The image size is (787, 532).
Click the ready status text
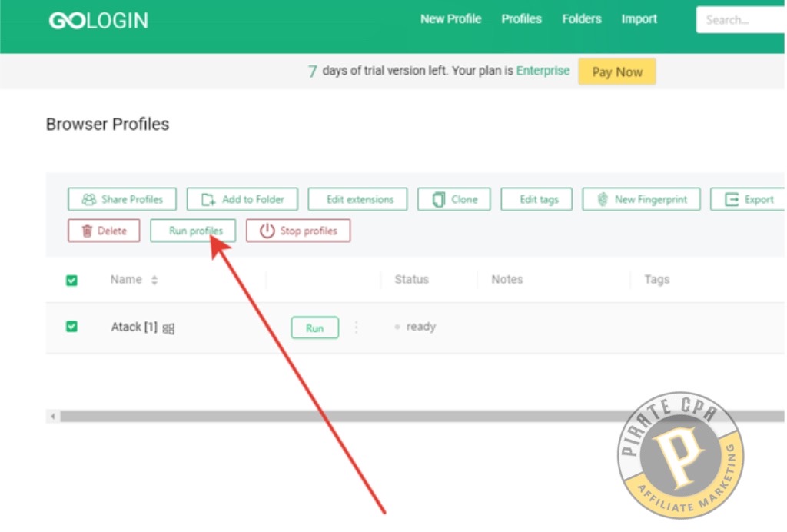coord(420,327)
